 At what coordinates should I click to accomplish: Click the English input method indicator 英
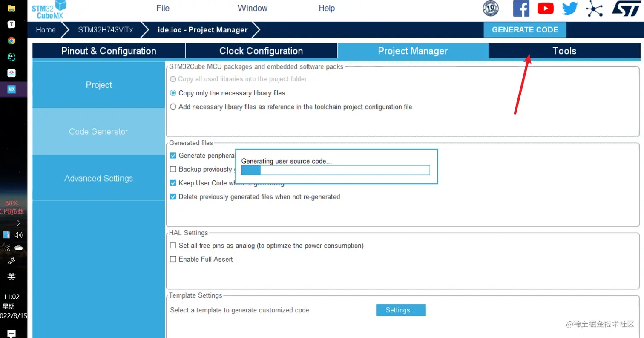(11, 277)
